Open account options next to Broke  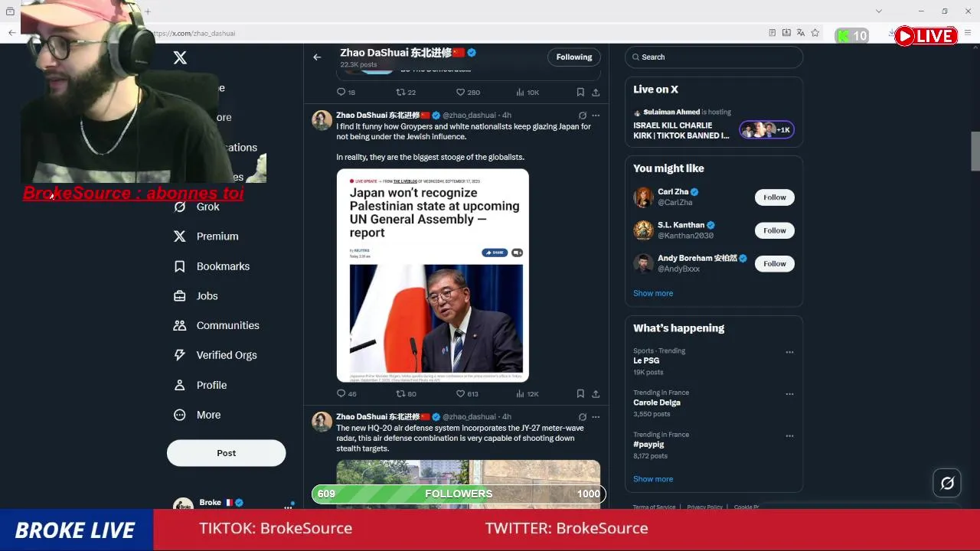pyautogui.click(x=289, y=506)
